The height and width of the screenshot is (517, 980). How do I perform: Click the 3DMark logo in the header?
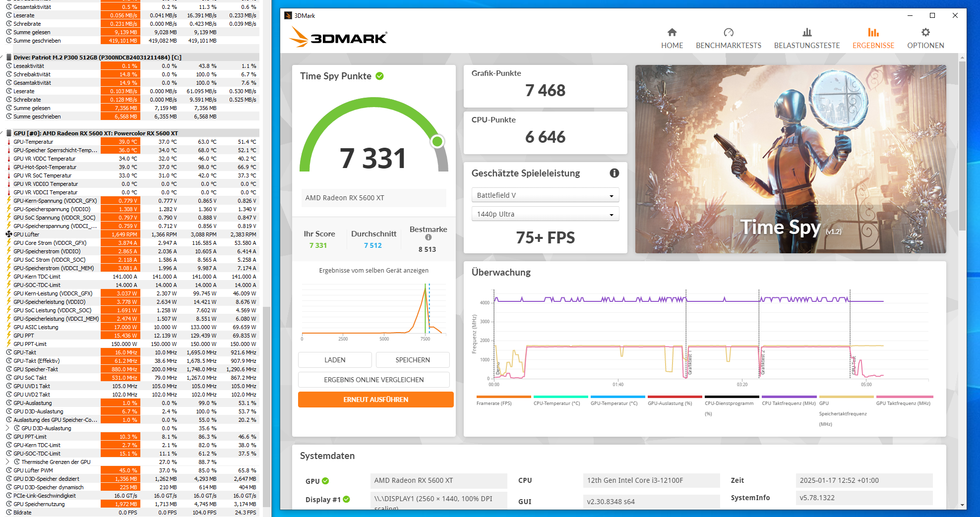point(338,37)
